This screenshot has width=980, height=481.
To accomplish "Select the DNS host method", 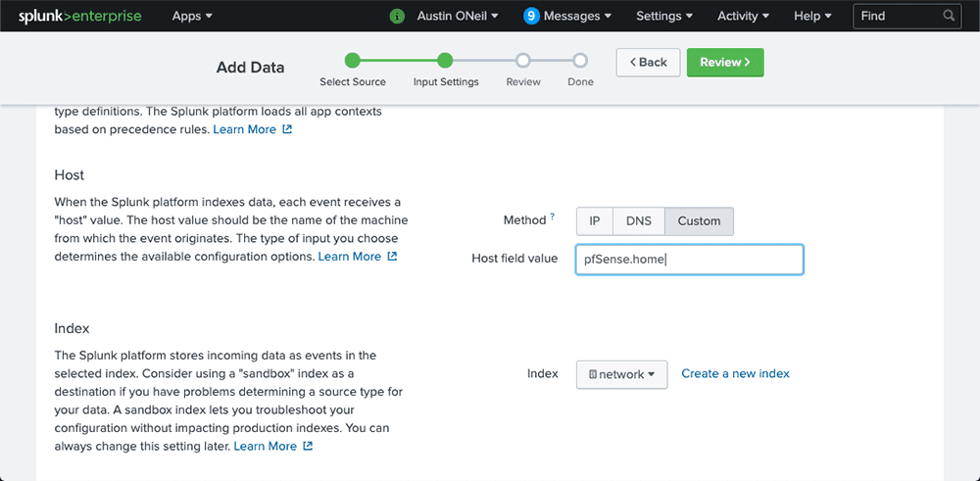I will click(639, 221).
